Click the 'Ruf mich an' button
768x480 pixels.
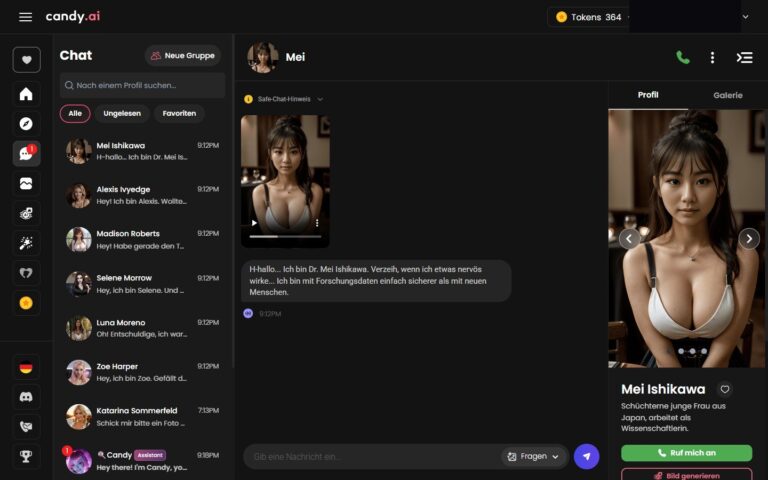pos(686,453)
